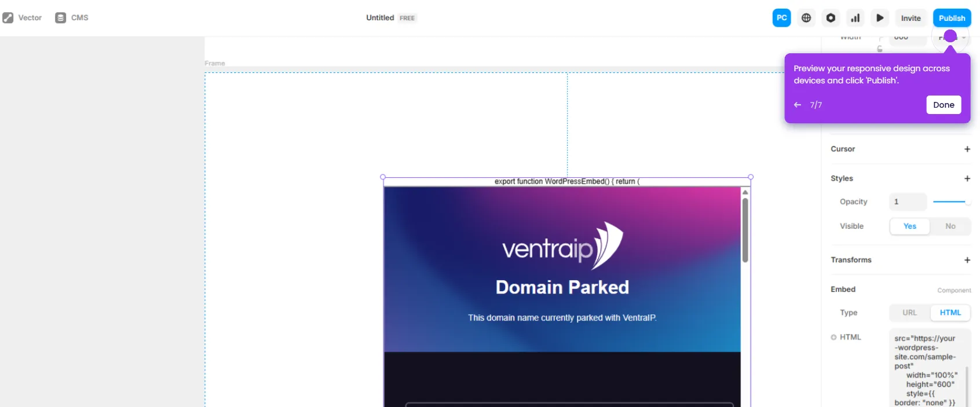Set Visible to No

coord(950,226)
